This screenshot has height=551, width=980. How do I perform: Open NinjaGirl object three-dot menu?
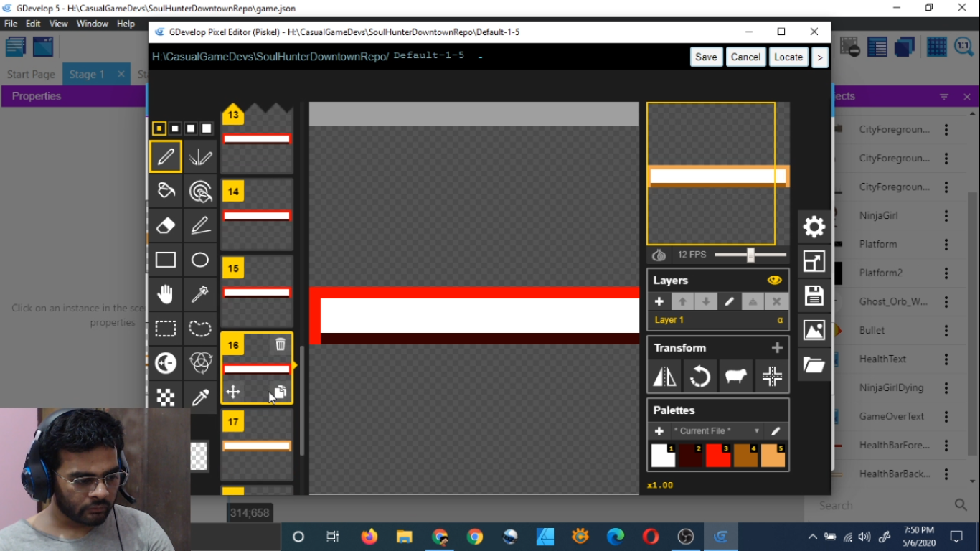(946, 216)
